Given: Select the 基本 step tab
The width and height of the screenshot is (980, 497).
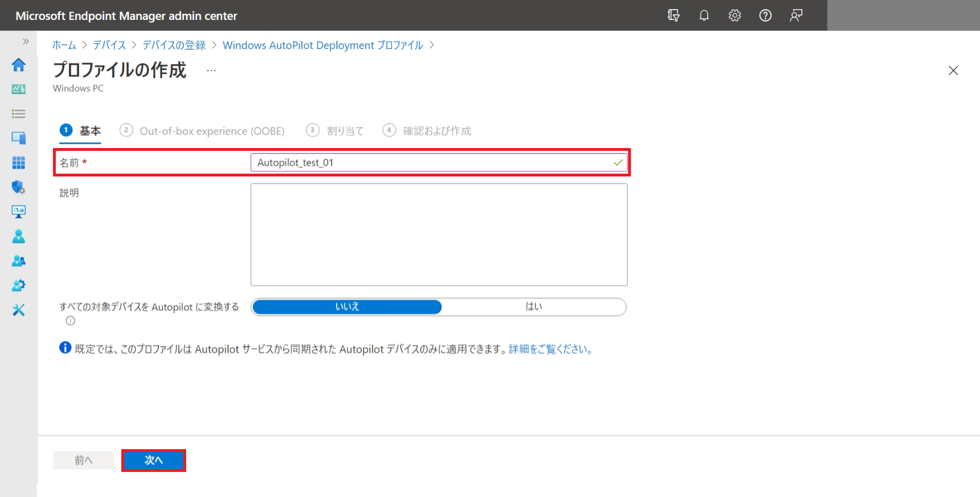Looking at the screenshot, I should (80, 131).
